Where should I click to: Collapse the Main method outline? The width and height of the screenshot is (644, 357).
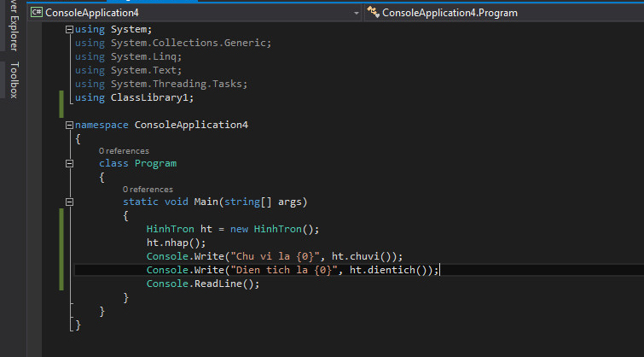[70, 202]
